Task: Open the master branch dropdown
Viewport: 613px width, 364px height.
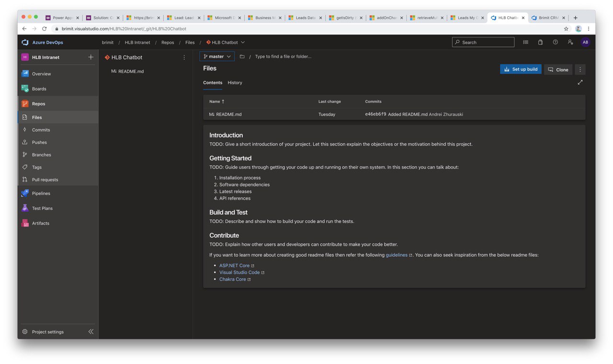Action: [217, 57]
